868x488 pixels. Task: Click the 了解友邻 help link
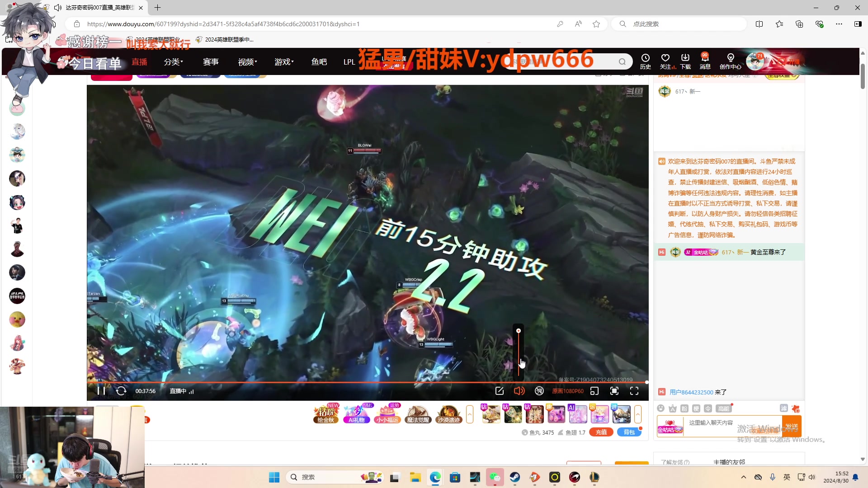point(675,462)
